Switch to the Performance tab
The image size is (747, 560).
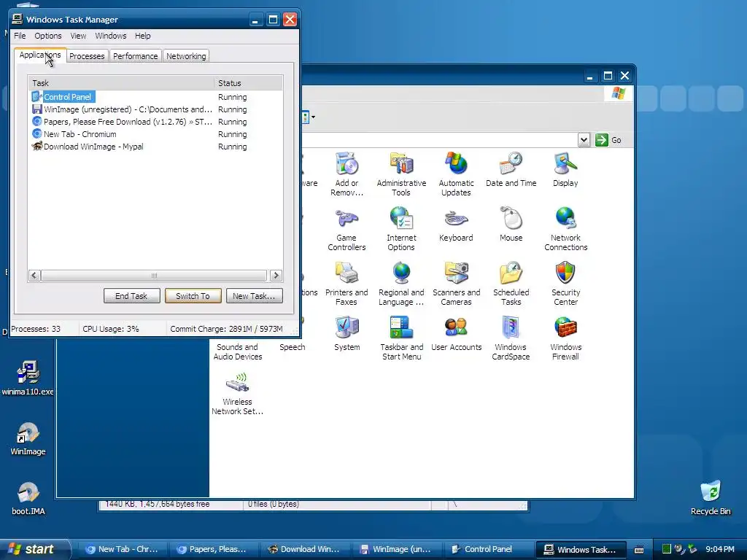[135, 56]
